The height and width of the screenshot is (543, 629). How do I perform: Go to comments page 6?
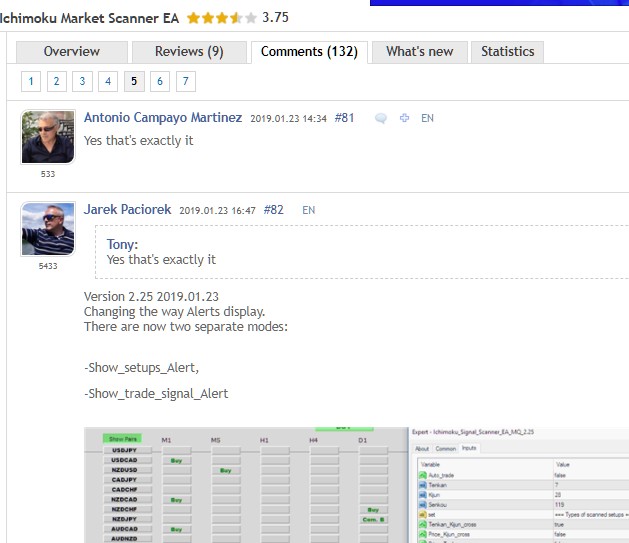coord(160,81)
